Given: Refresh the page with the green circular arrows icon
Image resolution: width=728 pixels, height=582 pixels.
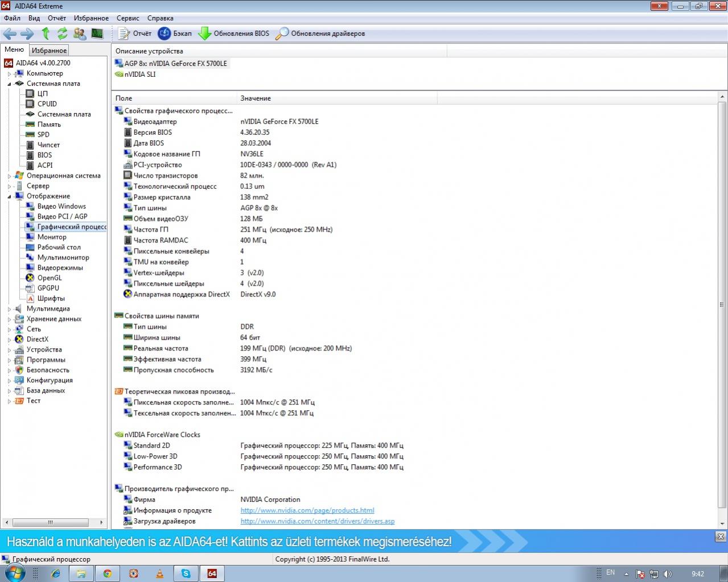Looking at the screenshot, I should pyautogui.click(x=62, y=34).
